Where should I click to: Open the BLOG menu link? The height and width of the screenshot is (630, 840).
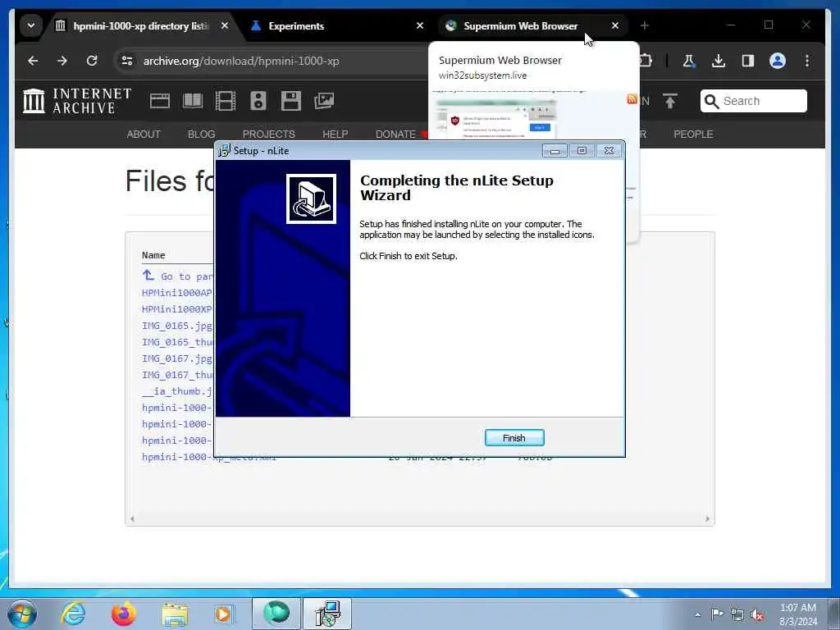(202, 135)
